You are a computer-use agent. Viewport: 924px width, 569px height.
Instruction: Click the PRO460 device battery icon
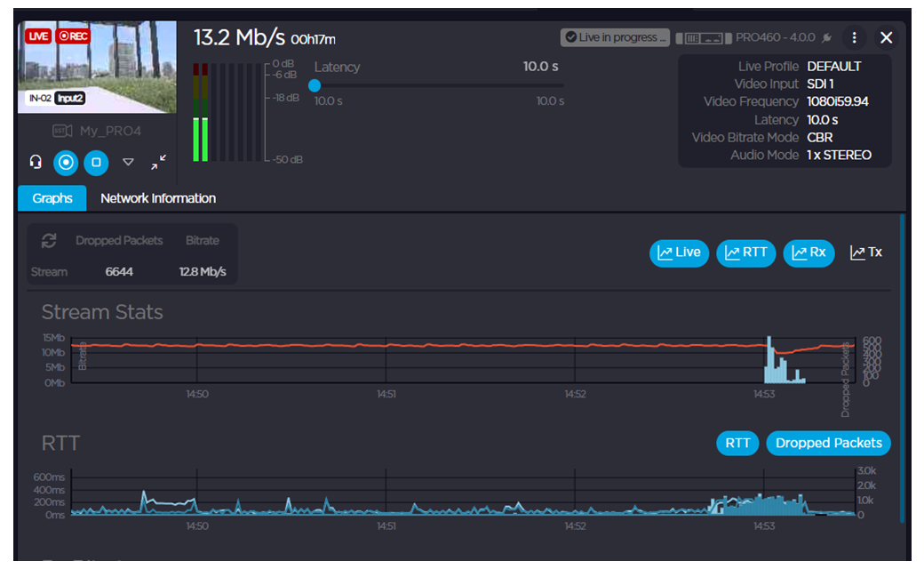coord(703,38)
